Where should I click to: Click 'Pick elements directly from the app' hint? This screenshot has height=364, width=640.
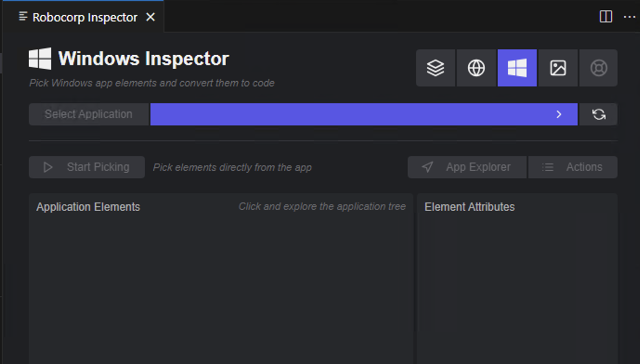pos(232,167)
